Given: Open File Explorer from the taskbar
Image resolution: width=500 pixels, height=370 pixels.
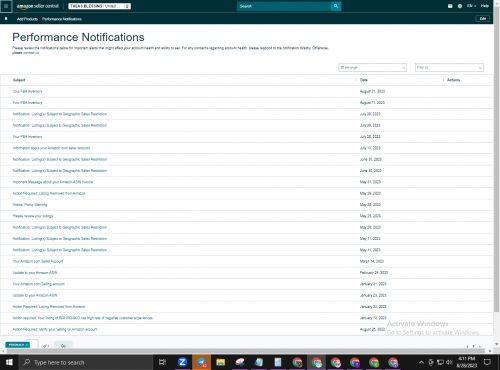Looking at the screenshot, I should coord(220,362).
